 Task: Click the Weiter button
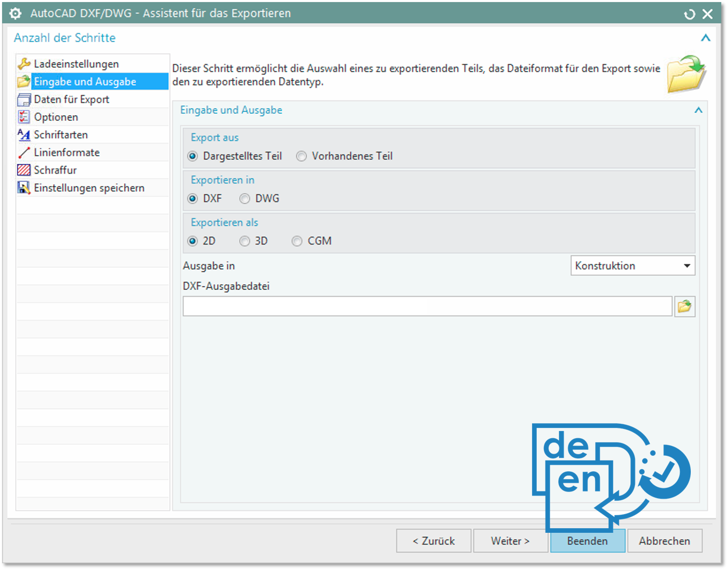pyautogui.click(x=510, y=541)
